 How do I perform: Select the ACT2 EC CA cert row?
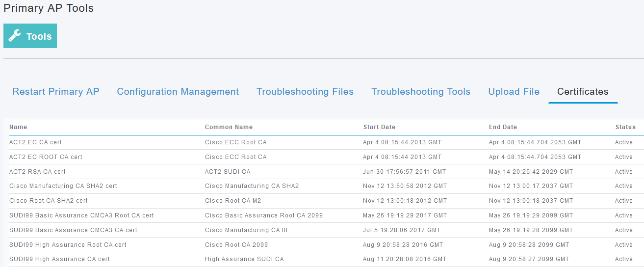(x=35, y=142)
